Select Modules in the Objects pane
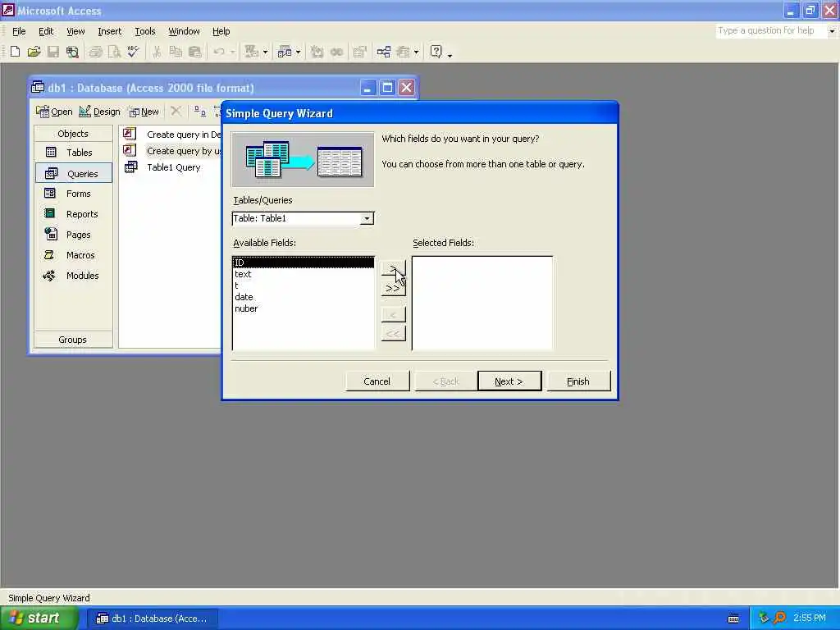This screenshot has height=630, width=840. (73, 276)
